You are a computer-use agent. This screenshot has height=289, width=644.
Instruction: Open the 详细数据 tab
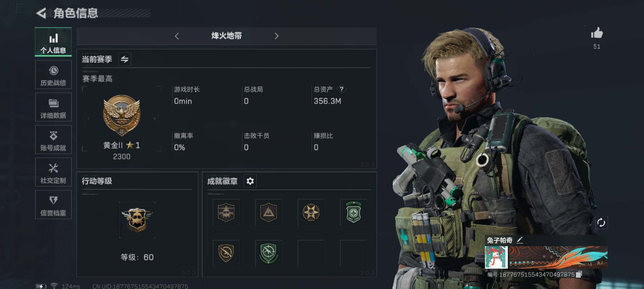click(53, 107)
